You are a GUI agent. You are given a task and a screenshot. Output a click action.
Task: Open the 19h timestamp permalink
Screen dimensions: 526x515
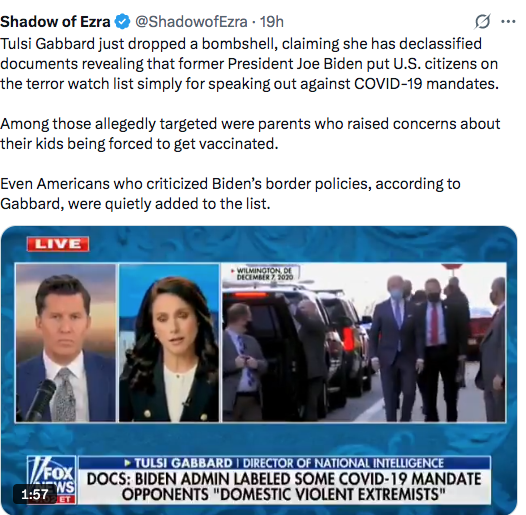(272, 22)
